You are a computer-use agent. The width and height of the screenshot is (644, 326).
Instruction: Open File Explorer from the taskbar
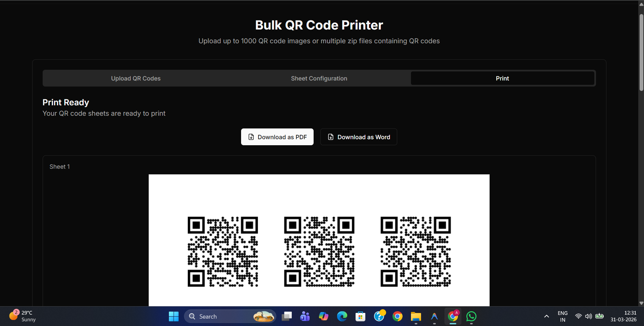[x=416, y=316]
